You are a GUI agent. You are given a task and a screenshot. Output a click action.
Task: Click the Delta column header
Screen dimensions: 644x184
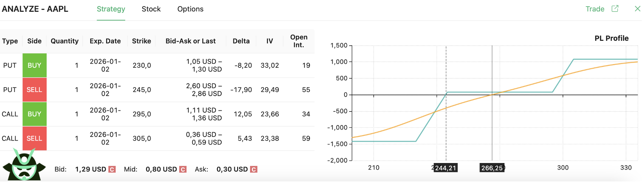241,41
